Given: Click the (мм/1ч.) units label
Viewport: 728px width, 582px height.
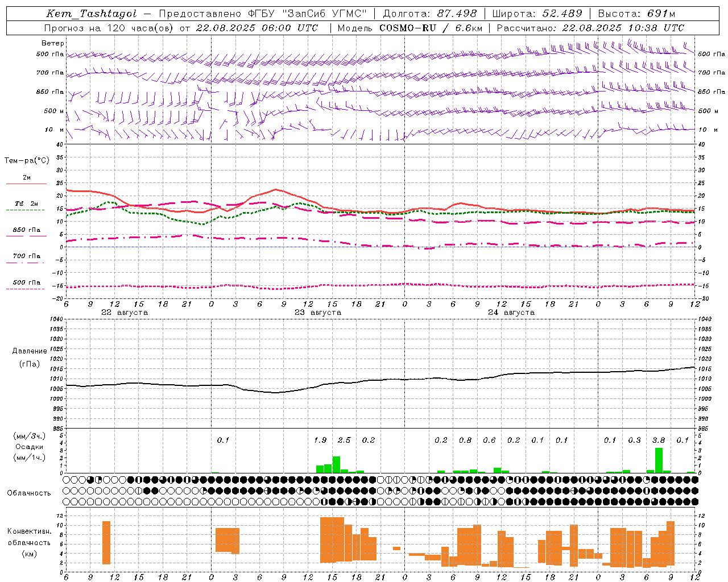Looking at the screenshot, I should point(29,458).
